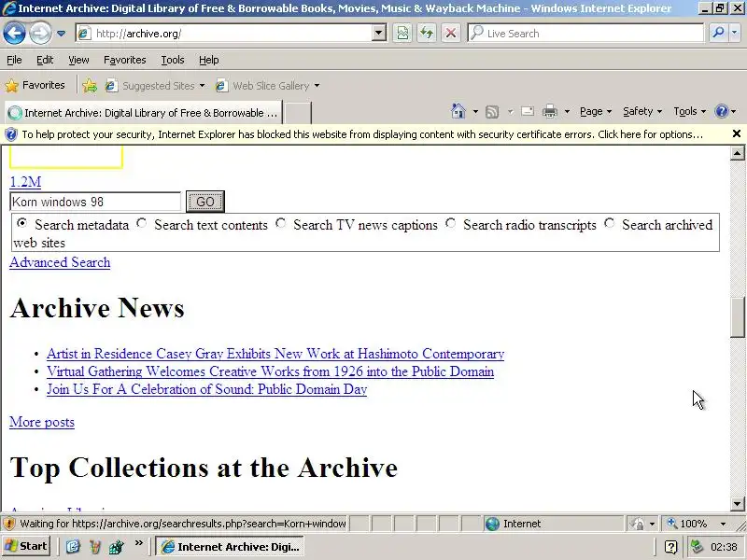Open the recent pages dropdown arrow
This screenshot has height=560, width=747.
pos(62,34)
